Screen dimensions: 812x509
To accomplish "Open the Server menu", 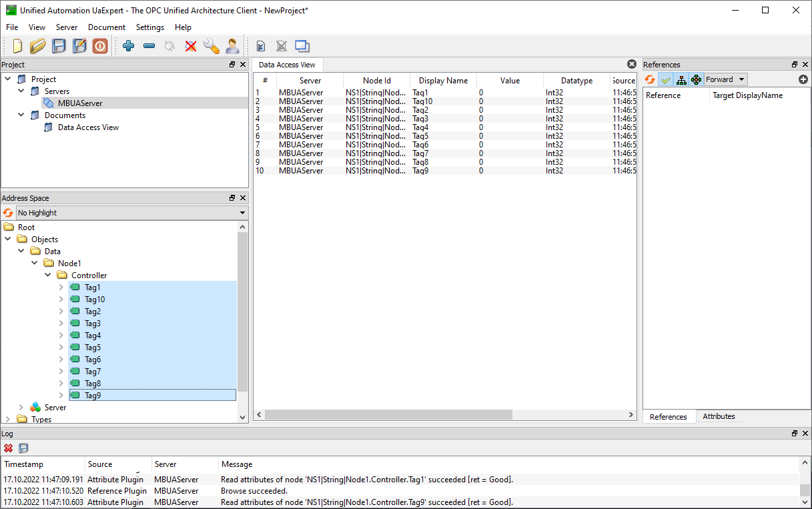I will [x=67, y=27].
